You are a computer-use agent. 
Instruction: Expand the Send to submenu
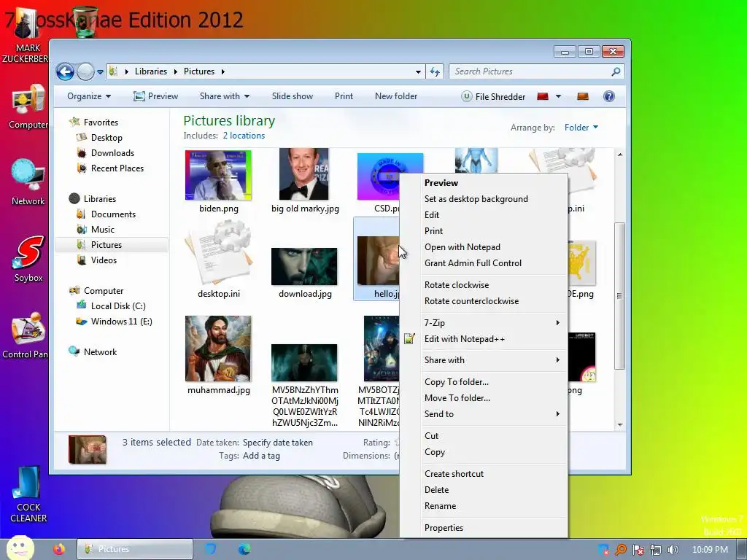coord(483,414)
